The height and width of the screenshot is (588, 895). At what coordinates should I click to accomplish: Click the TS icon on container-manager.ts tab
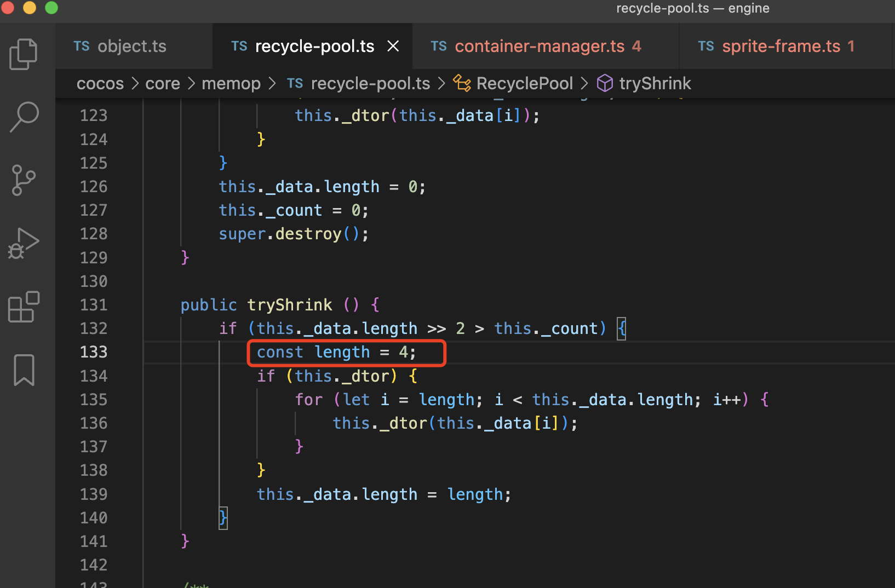coord(439,47)
